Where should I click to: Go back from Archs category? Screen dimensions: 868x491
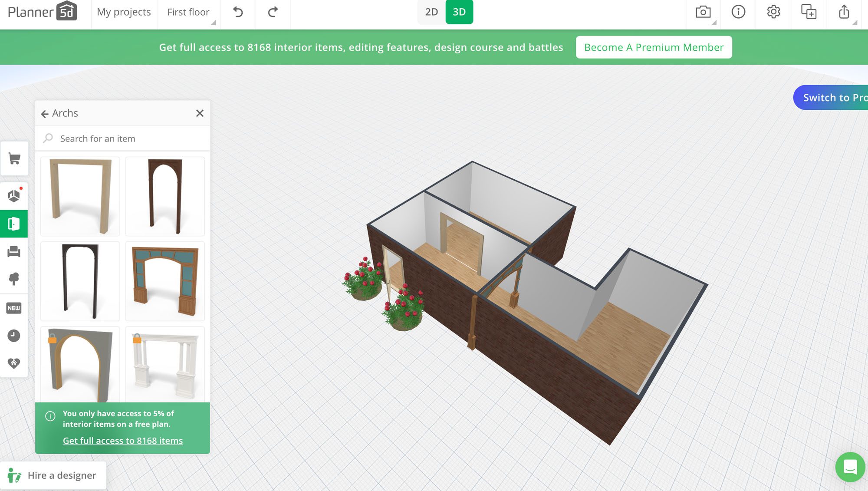point(45,114)
